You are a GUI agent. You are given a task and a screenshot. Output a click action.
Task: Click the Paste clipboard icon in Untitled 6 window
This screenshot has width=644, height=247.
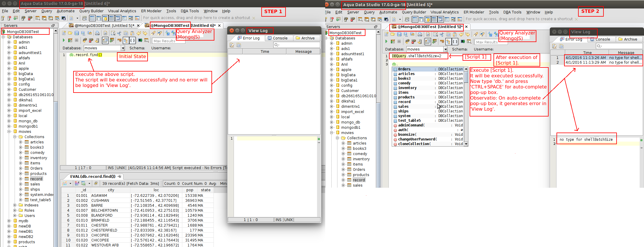(x=132, y=33)
